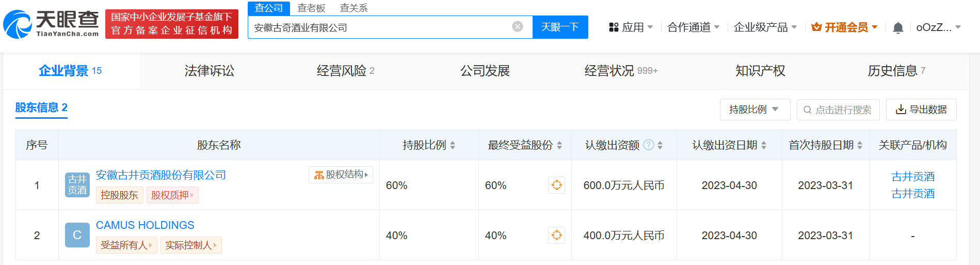Viewport: 980px width, 265px height.
Task: Click the CAMUS HOLDINGS avatar letter C
Action: (x=77, y=235)
